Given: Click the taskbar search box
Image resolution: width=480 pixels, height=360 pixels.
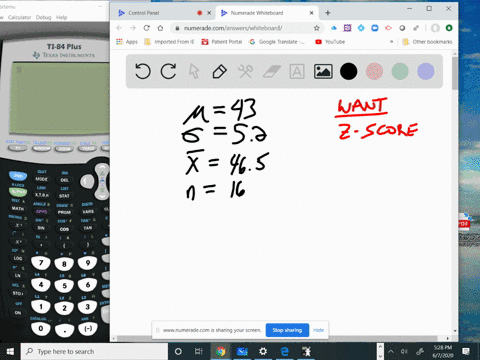Looking at the screenshot, I should tap(94, 351).
